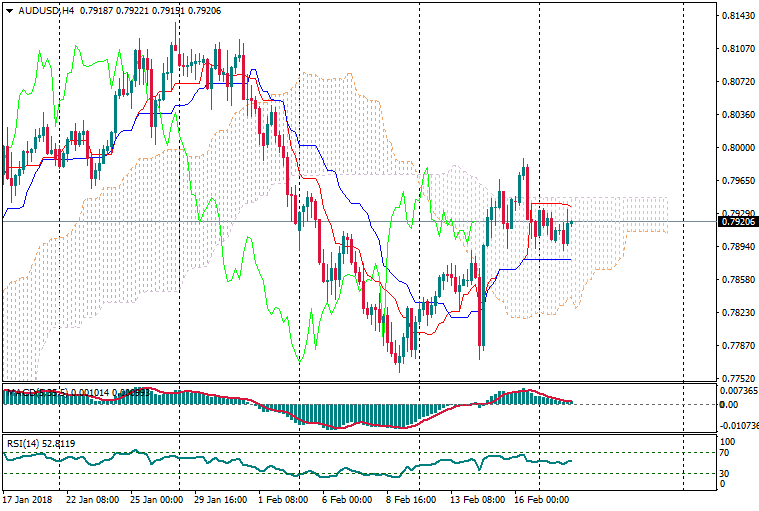The height and width of the screenshot is (511, 759).
Task: Select the MACD indicator label
Action: (x=30, y=391)
